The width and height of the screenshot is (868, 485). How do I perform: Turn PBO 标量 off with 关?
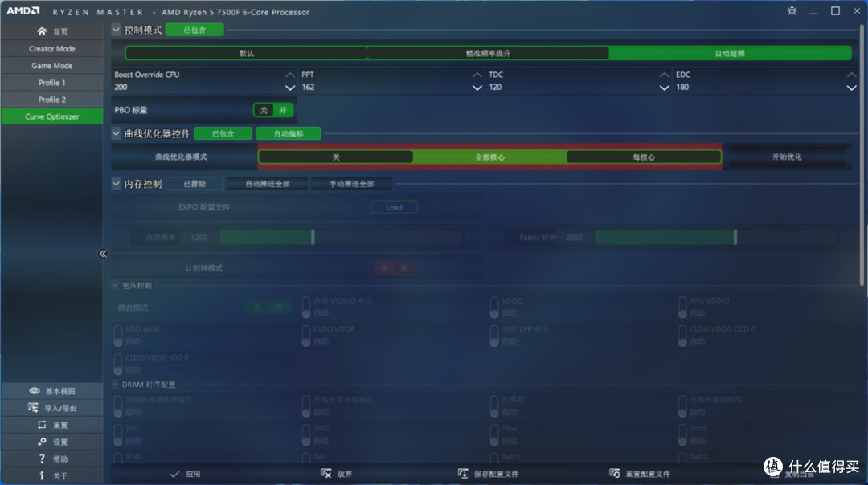click(264, 110)
